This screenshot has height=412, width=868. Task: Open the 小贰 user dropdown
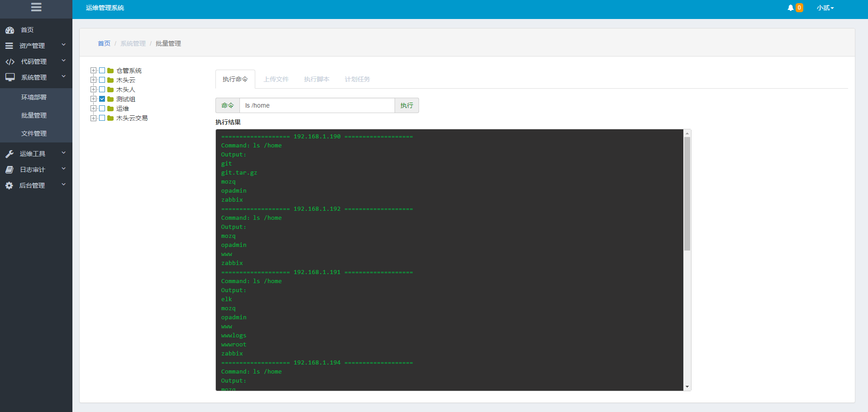click(825, 8)
